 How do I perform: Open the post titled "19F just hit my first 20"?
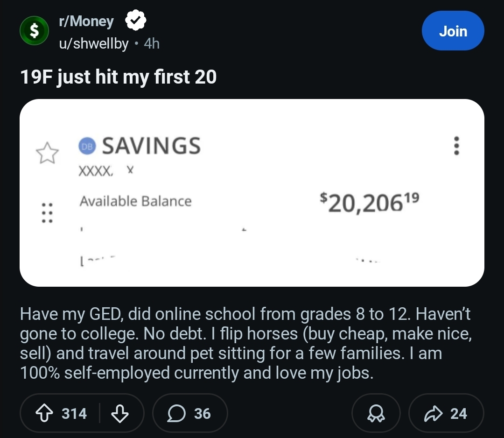click(119, 77)
